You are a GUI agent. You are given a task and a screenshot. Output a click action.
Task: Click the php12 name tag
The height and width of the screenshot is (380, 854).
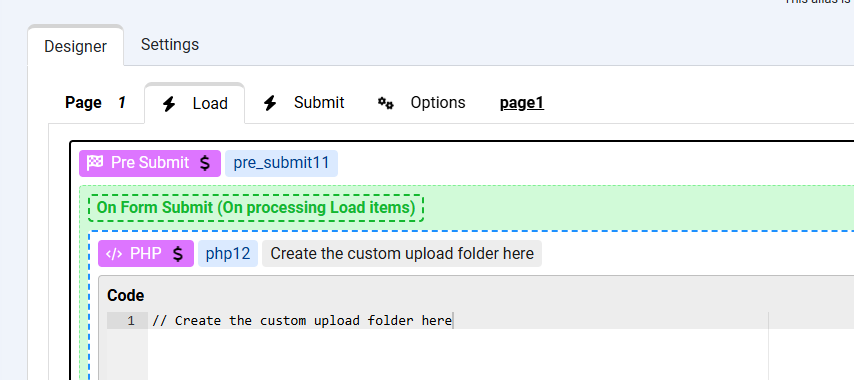228,254
